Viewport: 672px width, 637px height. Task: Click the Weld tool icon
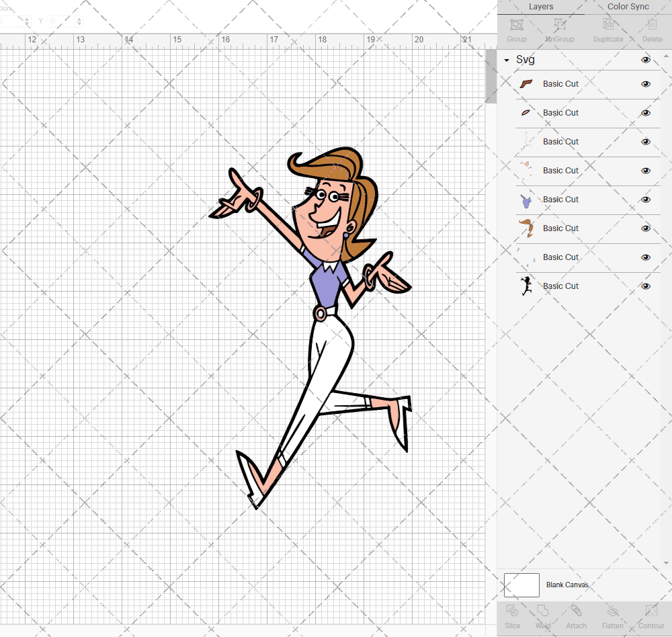click(x=542, y=610)
